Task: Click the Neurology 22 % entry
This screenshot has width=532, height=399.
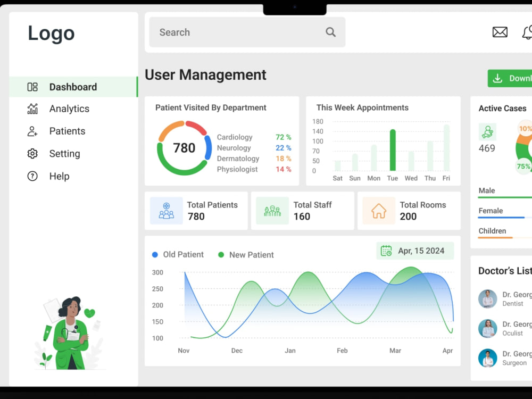Action: tap(254, 148)
